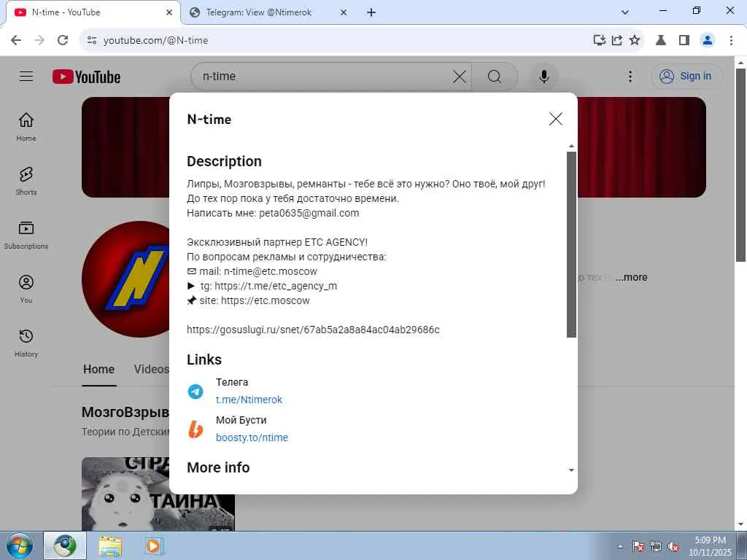
Task: Go to YouTube home via logo
Action: point(87,77)
